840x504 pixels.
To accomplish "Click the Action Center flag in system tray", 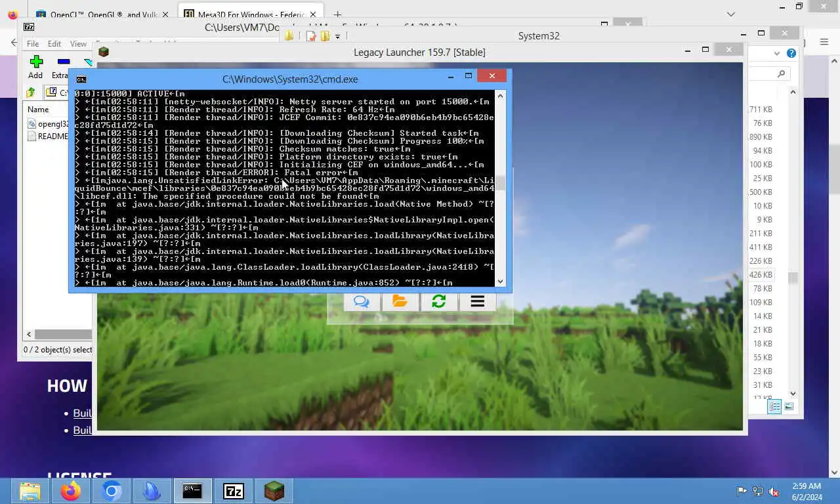I will (742, 491).
